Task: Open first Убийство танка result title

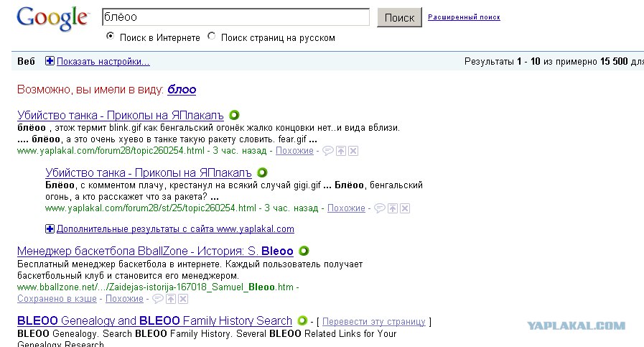Action: pyautogui.click(x=121, y=116)
